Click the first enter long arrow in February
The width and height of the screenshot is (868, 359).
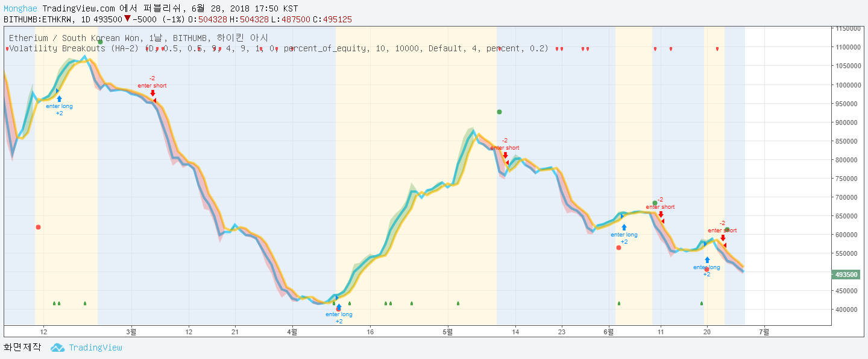[x=59, y=98]
